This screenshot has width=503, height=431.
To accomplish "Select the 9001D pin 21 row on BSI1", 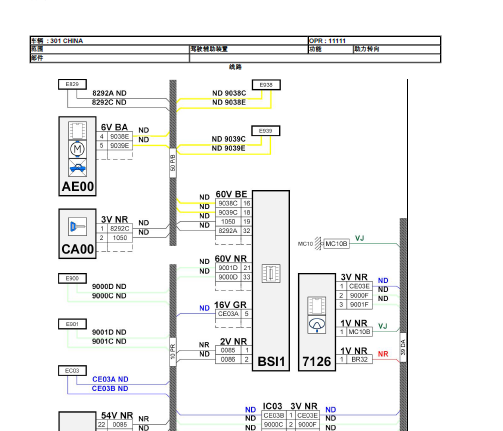I will 233,268.
